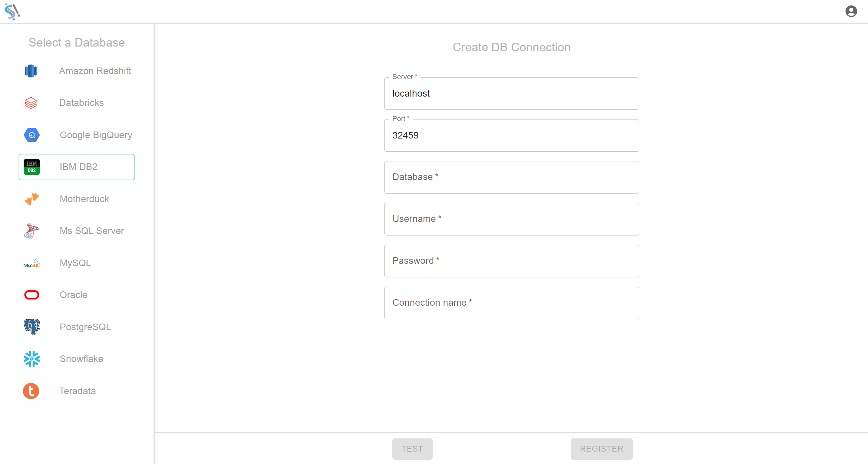
Task: Choose the Google BigQuery hexagon icon
Action: 32,135
